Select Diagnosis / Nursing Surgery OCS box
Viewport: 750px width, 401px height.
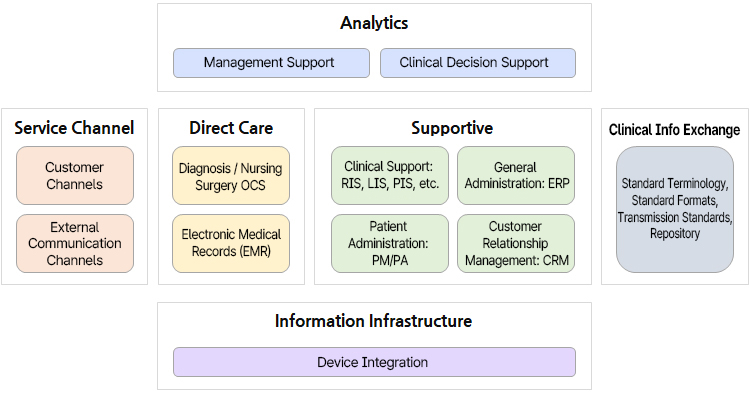click(x=231, y=176)
